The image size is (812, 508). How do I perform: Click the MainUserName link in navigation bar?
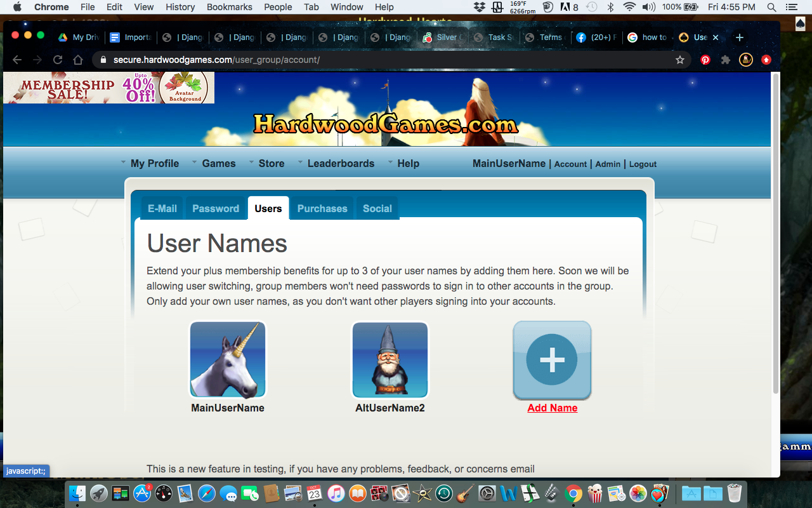[x=509, y=163]
